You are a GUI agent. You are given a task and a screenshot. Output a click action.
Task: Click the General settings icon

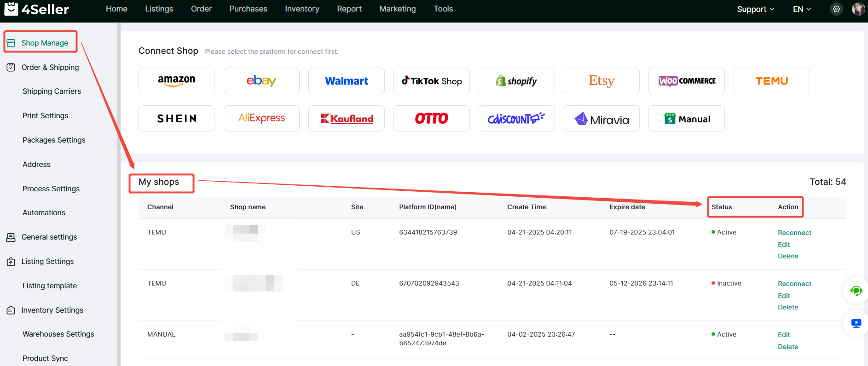pos(11,237)
